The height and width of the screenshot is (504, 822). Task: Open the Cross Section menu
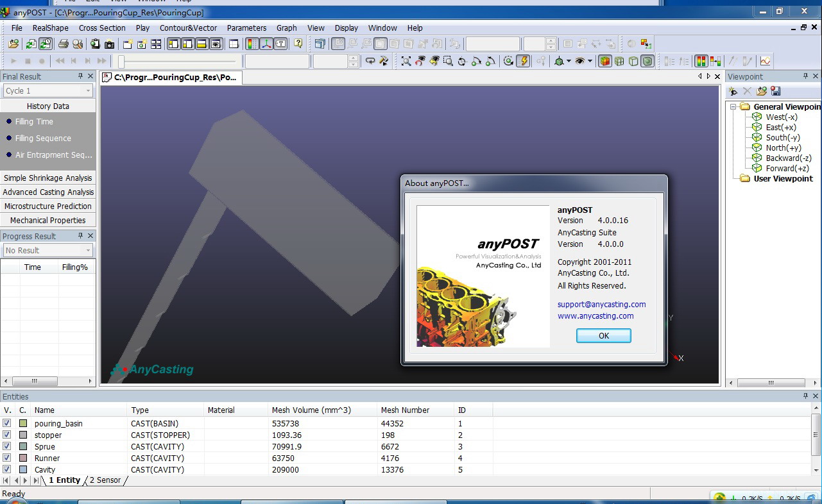point(102,28)
